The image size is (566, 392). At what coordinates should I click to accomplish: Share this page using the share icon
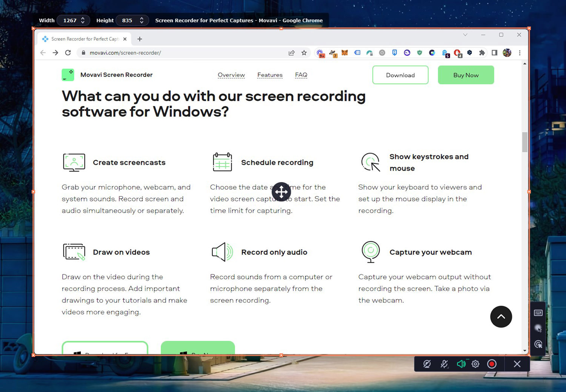click(x=291, y=53)
